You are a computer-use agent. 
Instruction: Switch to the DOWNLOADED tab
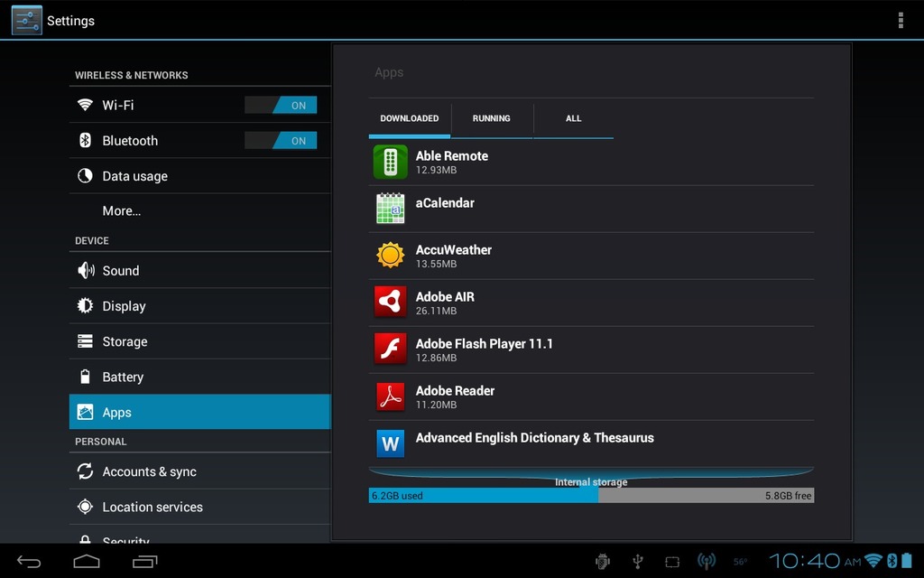(410, 120)
